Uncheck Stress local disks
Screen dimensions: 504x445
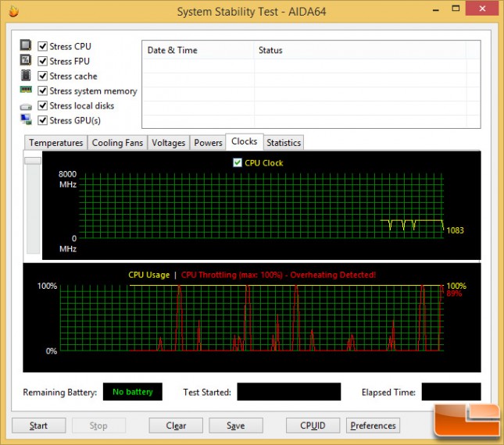click(42, 105)
